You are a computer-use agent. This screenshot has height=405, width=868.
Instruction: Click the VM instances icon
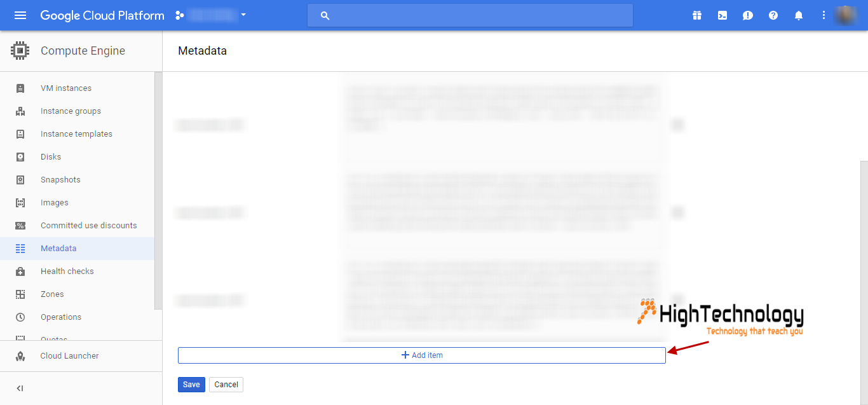pos(20,88)
